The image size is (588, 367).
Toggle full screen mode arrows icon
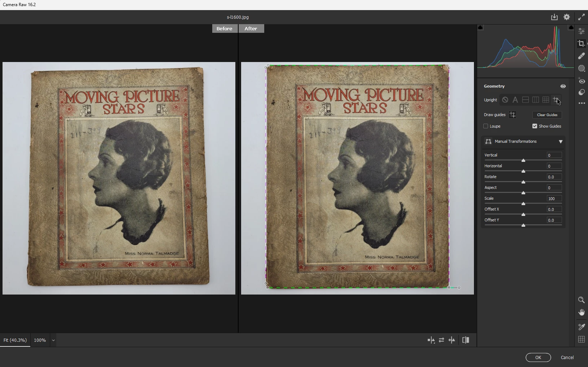(x=581, y=17)
